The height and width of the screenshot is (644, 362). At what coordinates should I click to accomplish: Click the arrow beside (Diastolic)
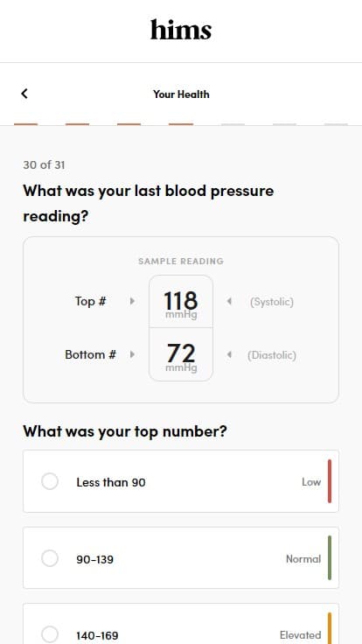[229, 354]
